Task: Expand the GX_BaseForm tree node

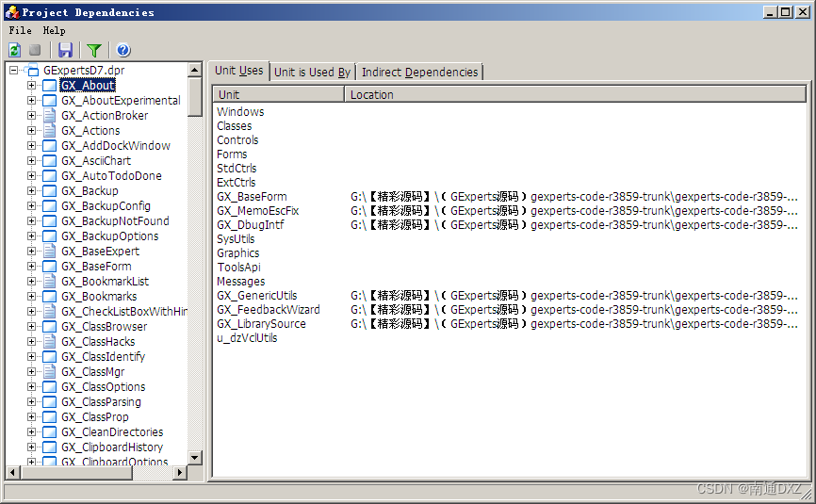Action: pyautogui.click(x=32, y=267)
